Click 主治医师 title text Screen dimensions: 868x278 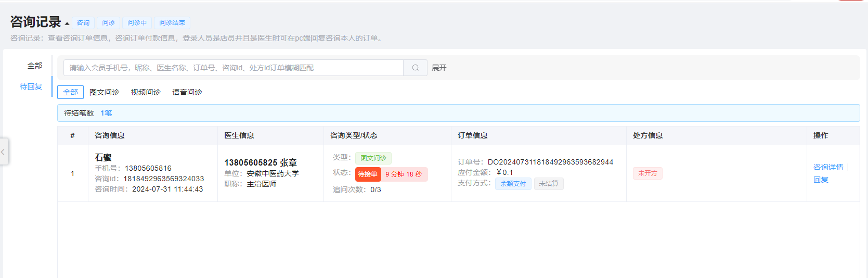[262, 184]
